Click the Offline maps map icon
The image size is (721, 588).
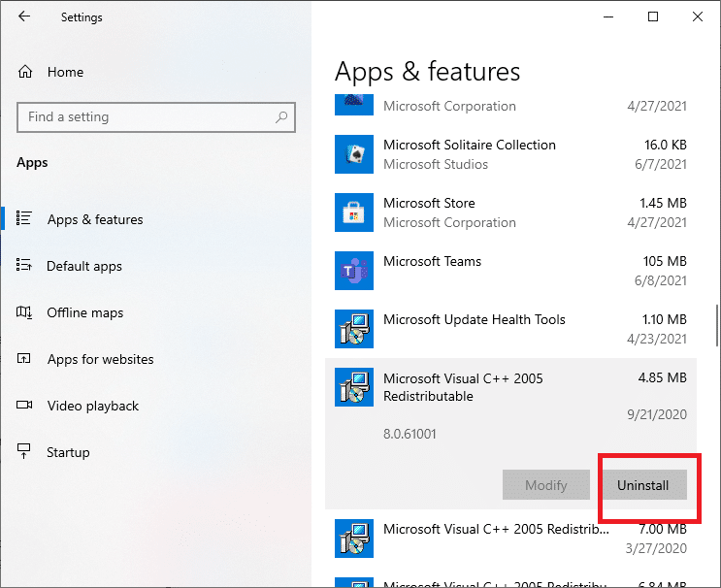[24, 312]
